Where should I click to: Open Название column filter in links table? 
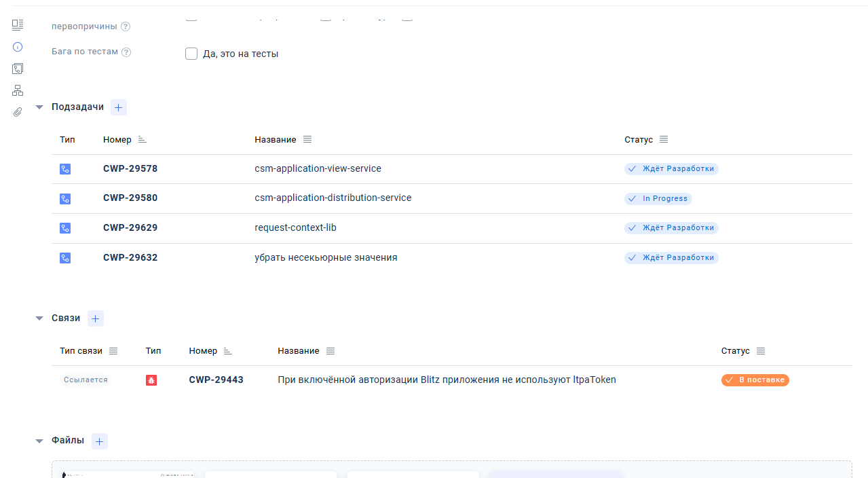(x=331, y=352)
